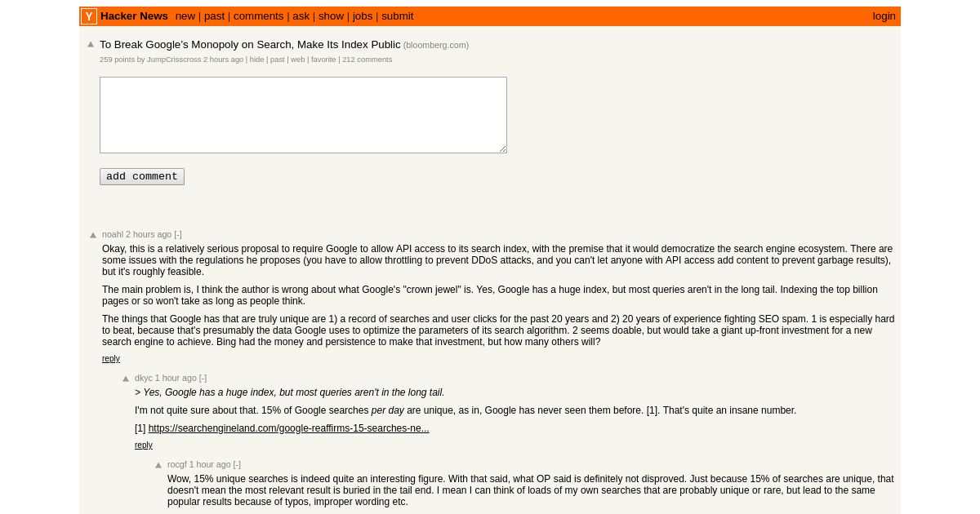
Task: Upvote the Google Monopoly story
Action: [91, 45]
